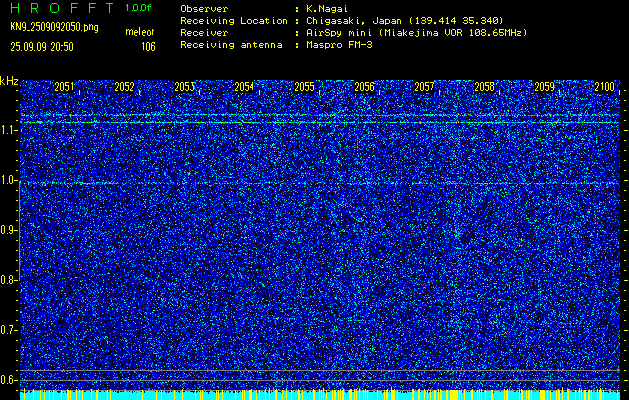Click the 2059 time marker
The height and width of the screenshot is (400, 629).
tap(545, 87)
